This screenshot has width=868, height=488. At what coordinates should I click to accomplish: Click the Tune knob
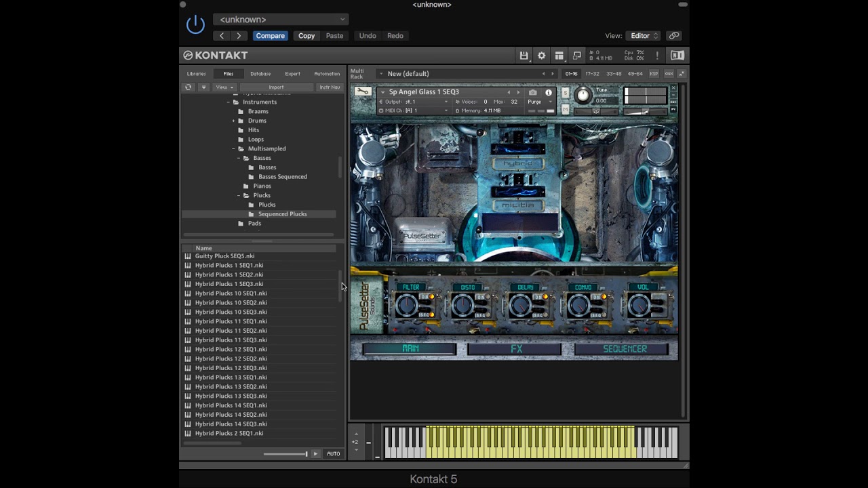click(583, 96)
